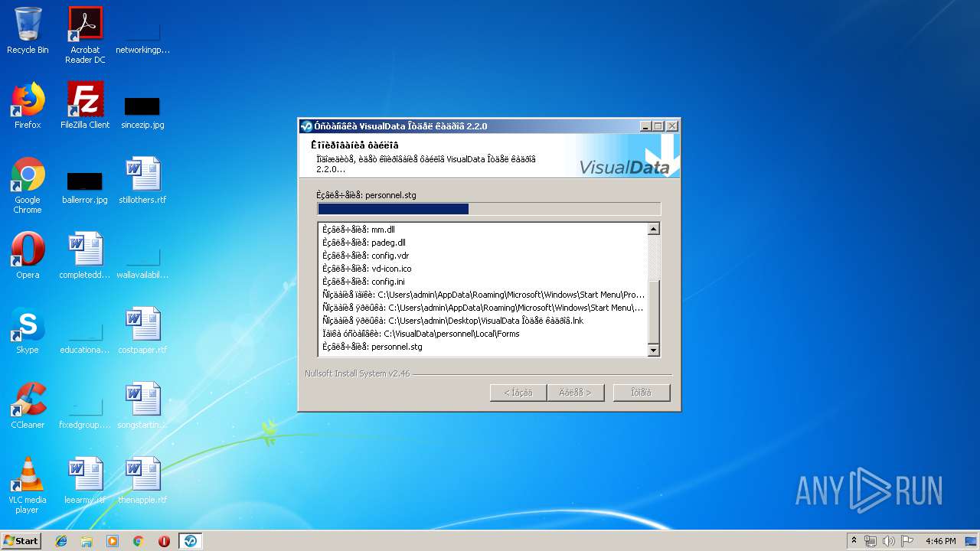Open Acrobat Reader DC desktop icon
980x551 pixels.
85,34
